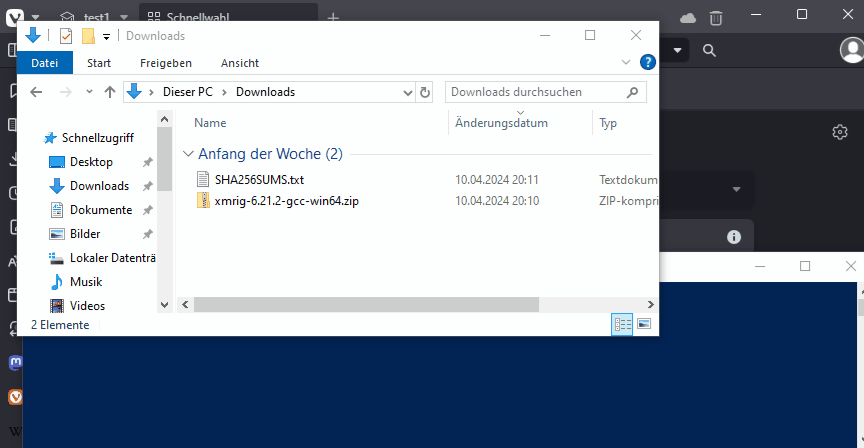Open Downloads in navigation pane
Image resolution: width=864 pixels, height=448 pixels.
[99, 186]
